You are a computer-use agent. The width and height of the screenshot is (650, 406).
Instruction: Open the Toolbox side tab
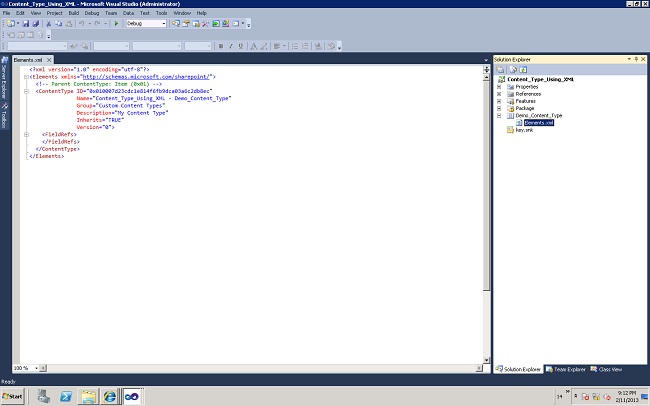4,115
